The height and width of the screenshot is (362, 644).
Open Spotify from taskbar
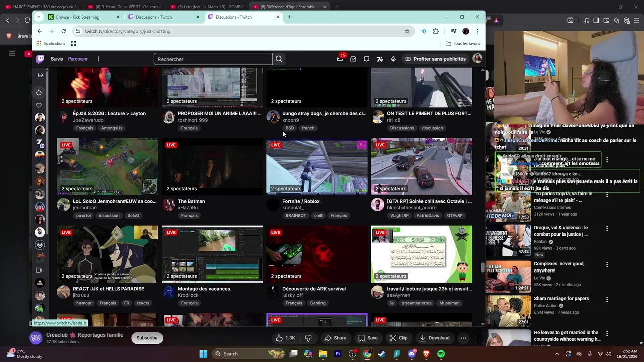(441, 354)
